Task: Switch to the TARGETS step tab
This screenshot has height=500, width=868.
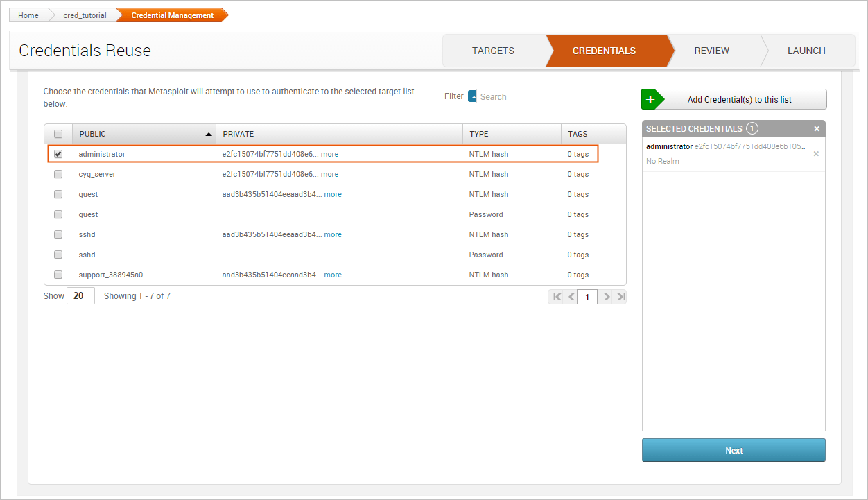Action: pyautogui.click(x=493, y=51)
